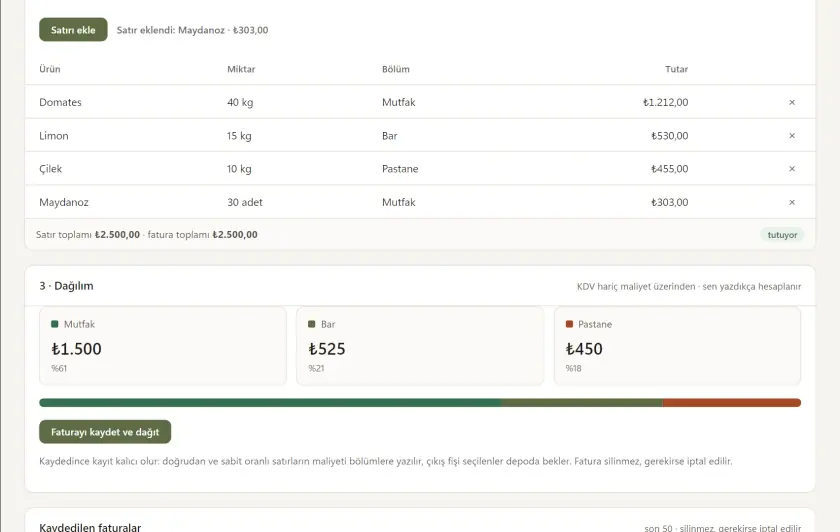
Task: Click the %21 percentage label
Action: point(316,369)
